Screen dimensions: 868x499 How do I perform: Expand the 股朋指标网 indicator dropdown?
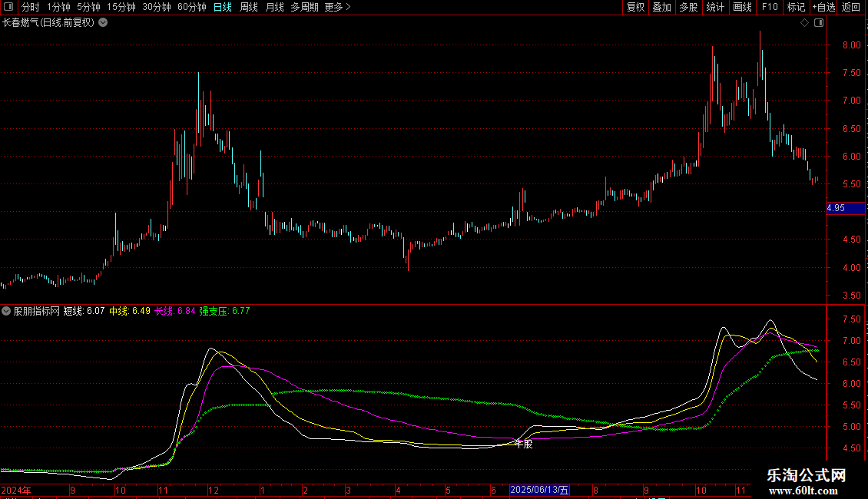(6, 311)
